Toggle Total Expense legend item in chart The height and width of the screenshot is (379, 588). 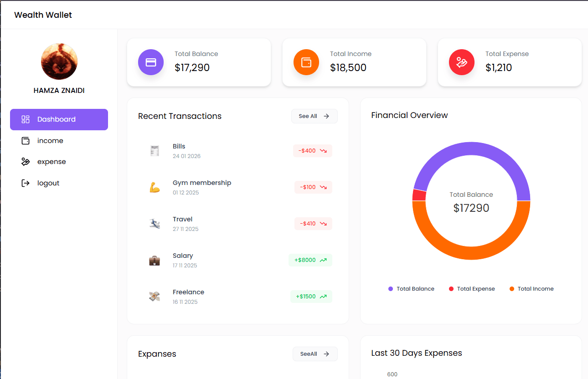[472, 289]
